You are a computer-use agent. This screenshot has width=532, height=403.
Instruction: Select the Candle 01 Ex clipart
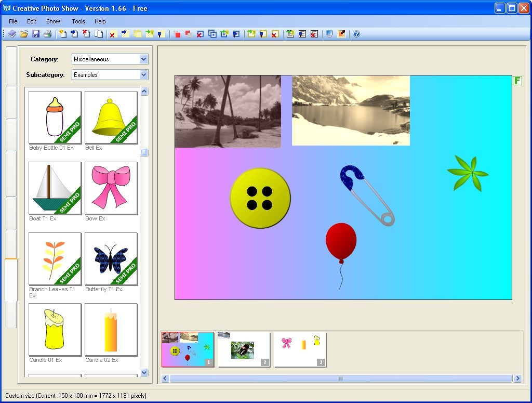[55, 330]
